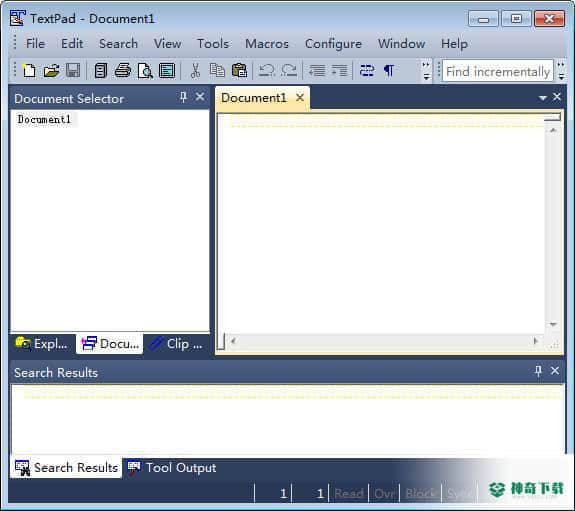Viewport: 575px width, 511px height.
Task: Click the editor split bar handle
Action: [x=552, y=117]
